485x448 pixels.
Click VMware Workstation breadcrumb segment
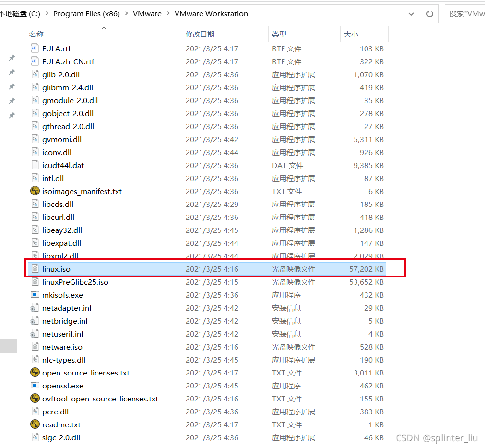pyautogui.click(x=211, y=13)
